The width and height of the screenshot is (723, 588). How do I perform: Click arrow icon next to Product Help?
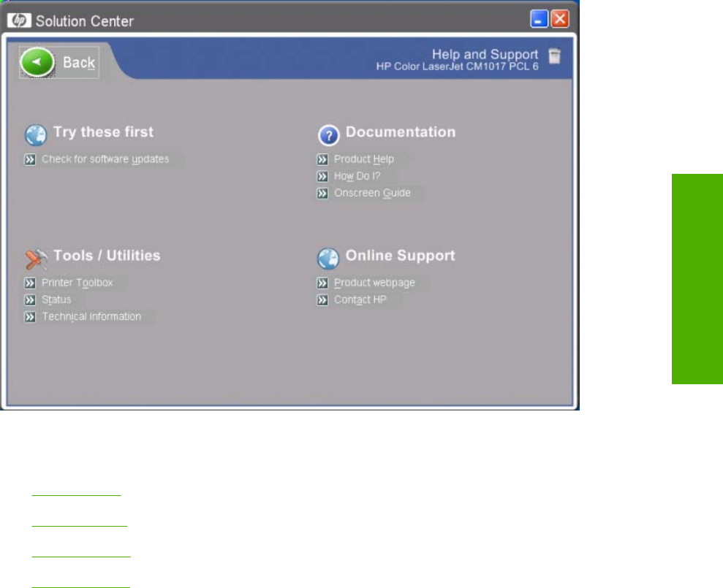tap(322, 159)
